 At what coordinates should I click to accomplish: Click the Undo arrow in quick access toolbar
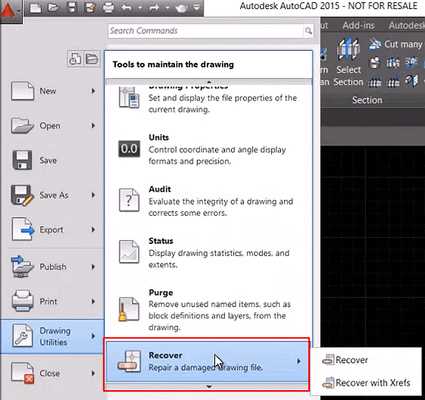[x=126, y=7]
